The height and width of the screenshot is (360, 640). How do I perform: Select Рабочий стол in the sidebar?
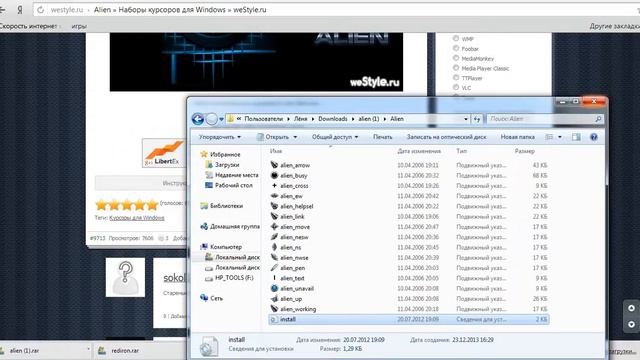[x=233, y=185]
